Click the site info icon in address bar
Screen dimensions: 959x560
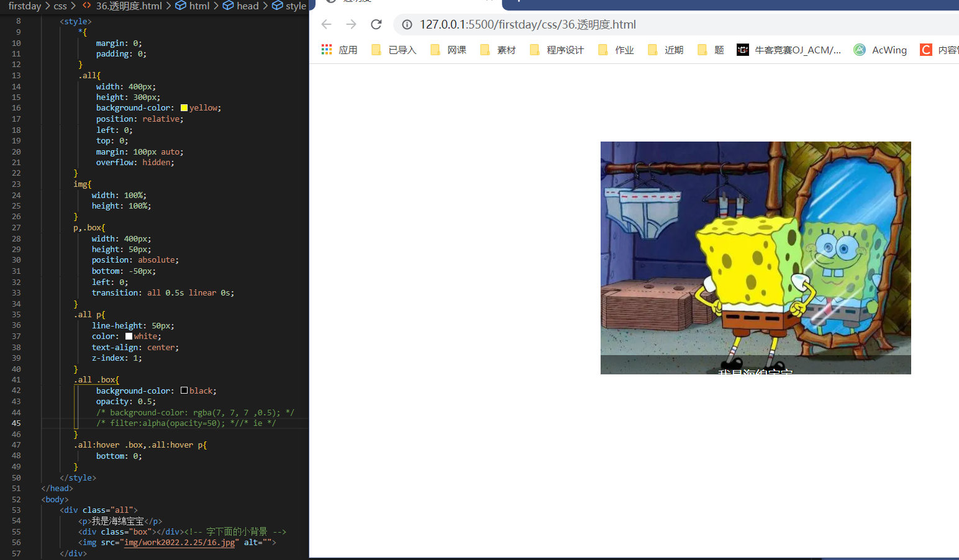coord(407,24)
